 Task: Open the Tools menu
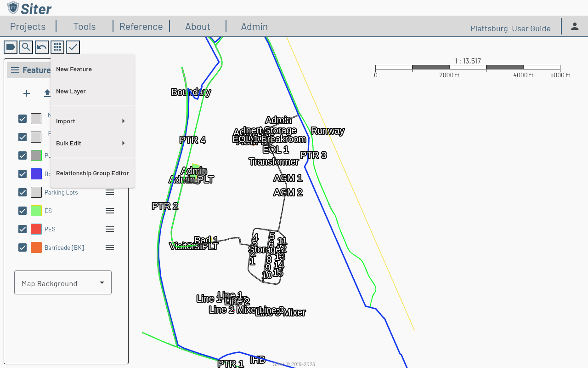[85, 26]
